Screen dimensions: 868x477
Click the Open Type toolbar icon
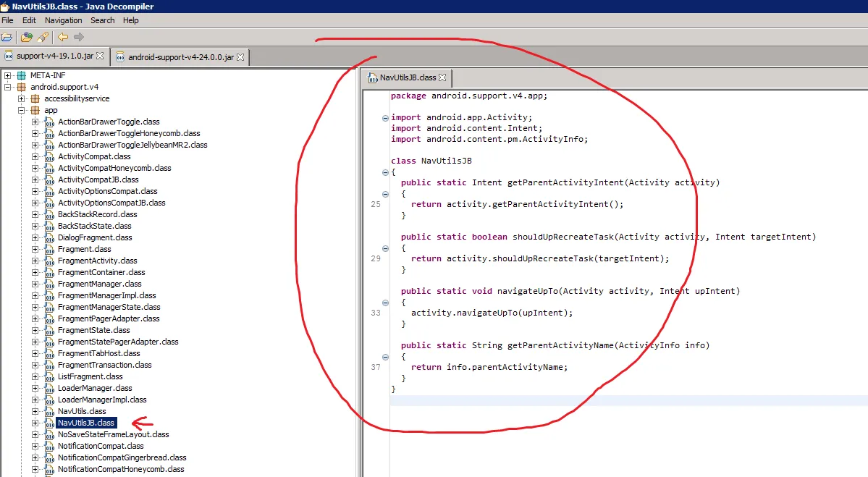point(26,37)
